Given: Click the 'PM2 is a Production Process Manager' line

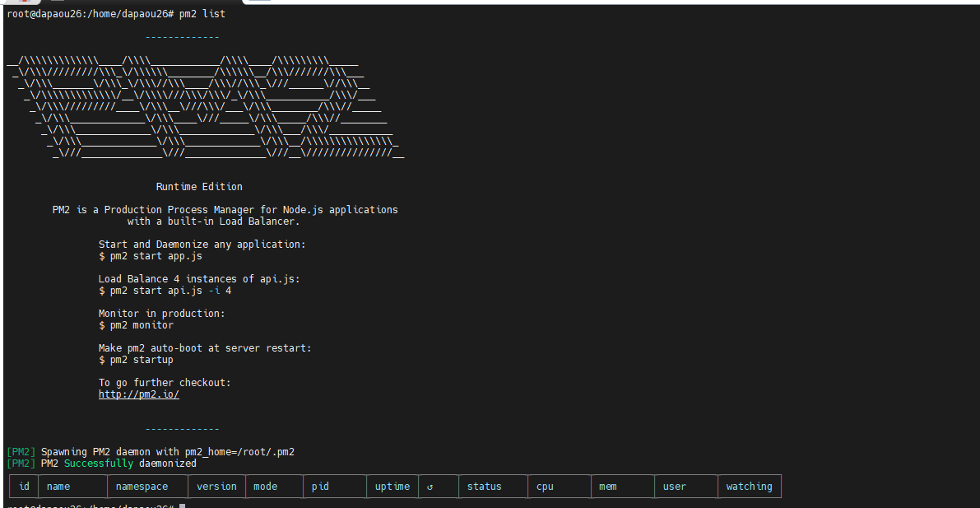Looking at the screenshot, I should pos(225,210).
